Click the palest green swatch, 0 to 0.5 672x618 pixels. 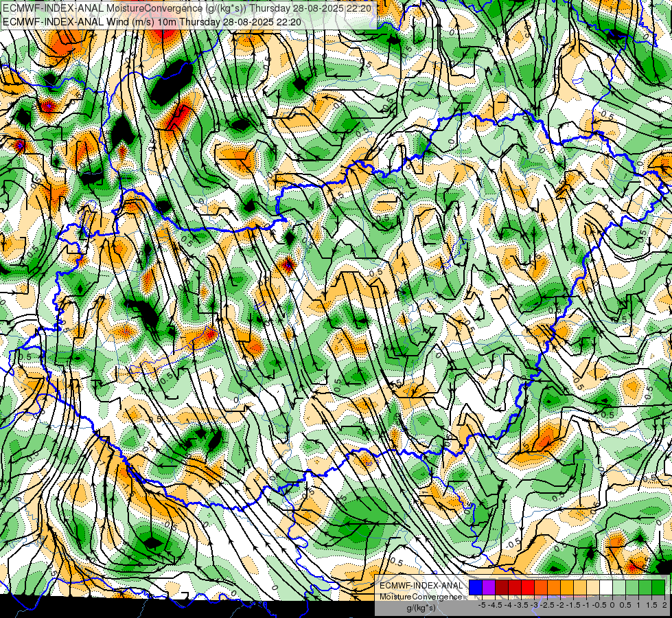coord(619,588)
